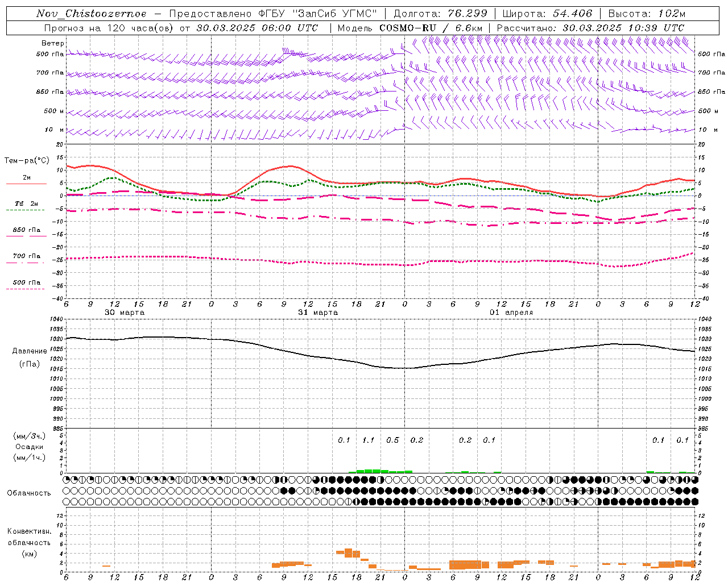Click the Давление pressure panel label
The height and width of the screenshot is (582, 728).
click(x=30, y=351)
